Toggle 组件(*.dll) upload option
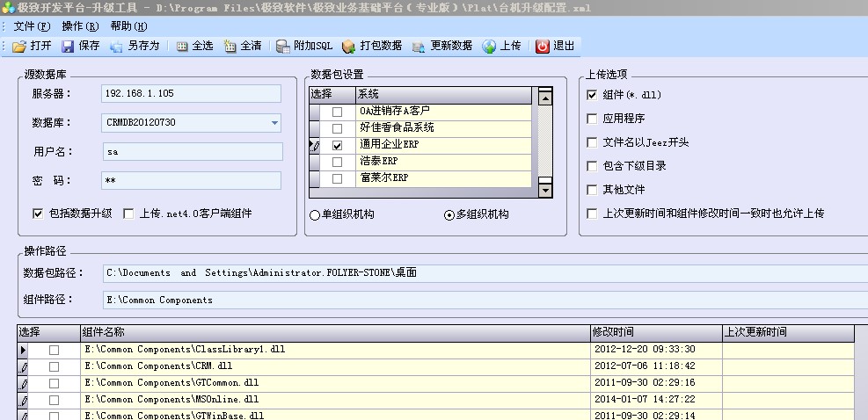 point(592,95)
